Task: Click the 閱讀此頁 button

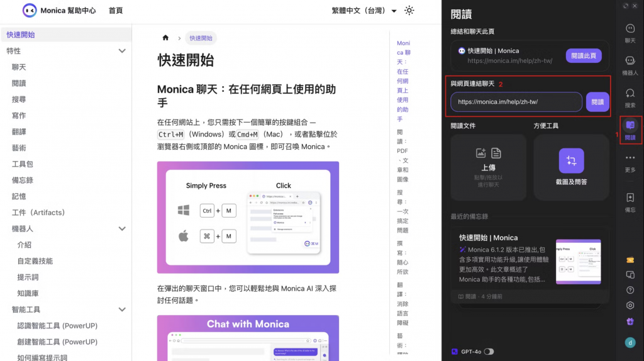Action: click(x=584, y=56)
